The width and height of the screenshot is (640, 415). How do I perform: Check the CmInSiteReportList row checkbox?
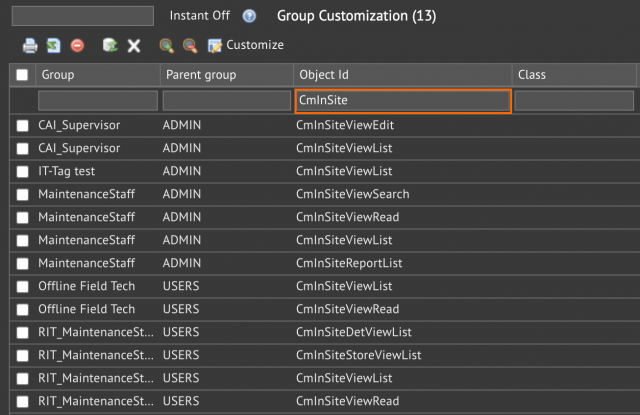click(x=22, y=263)
